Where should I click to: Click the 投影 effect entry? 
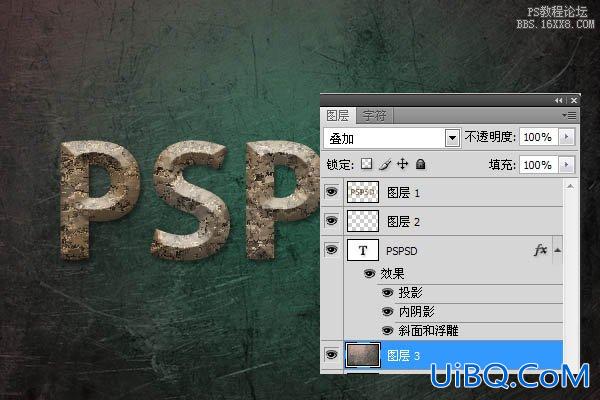tap(410, 293)
